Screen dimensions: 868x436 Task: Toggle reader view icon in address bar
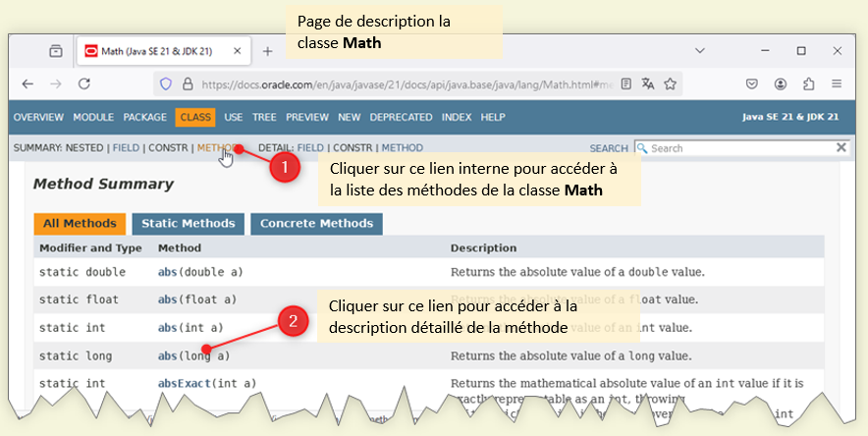point(625,84)
